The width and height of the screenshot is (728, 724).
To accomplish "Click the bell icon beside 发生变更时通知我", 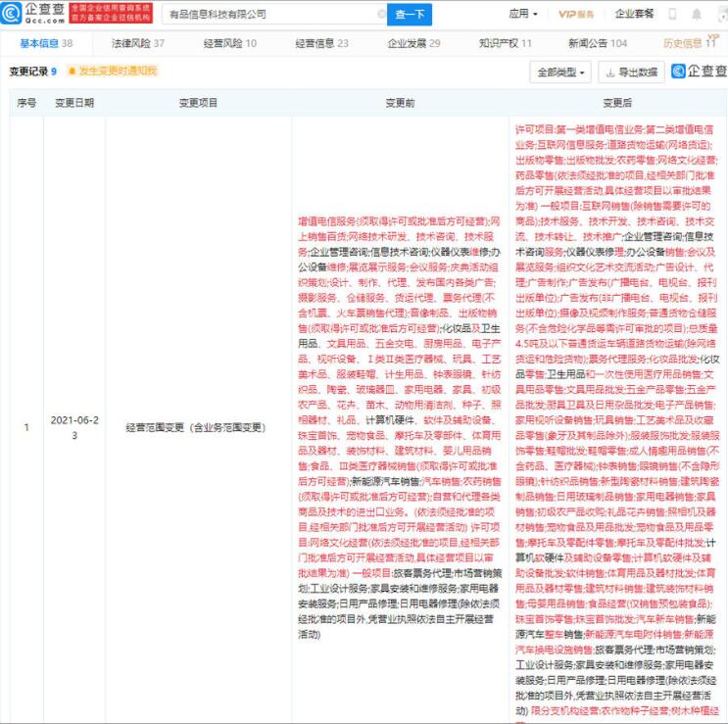I will pos(72,71).
